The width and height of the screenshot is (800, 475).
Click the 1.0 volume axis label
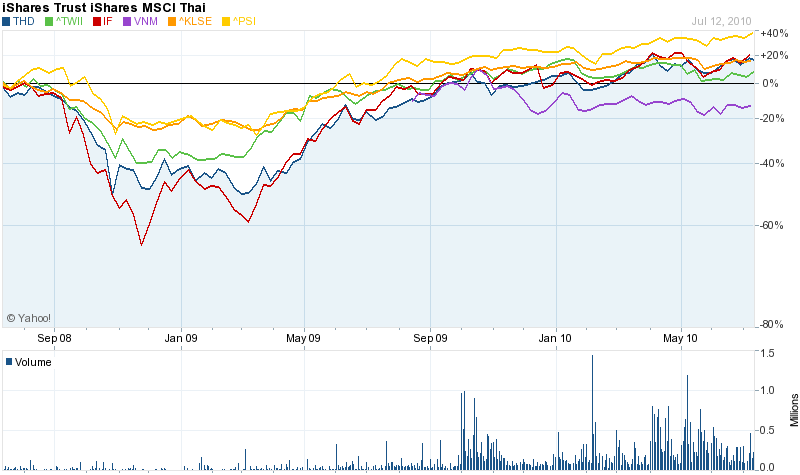(767, 390)
